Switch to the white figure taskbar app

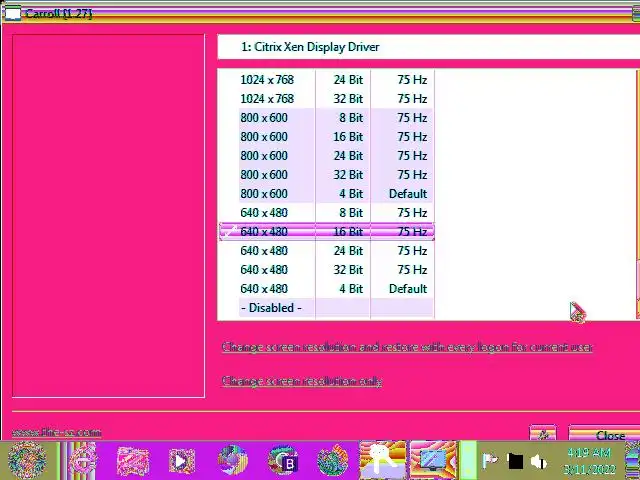(383, 460)
